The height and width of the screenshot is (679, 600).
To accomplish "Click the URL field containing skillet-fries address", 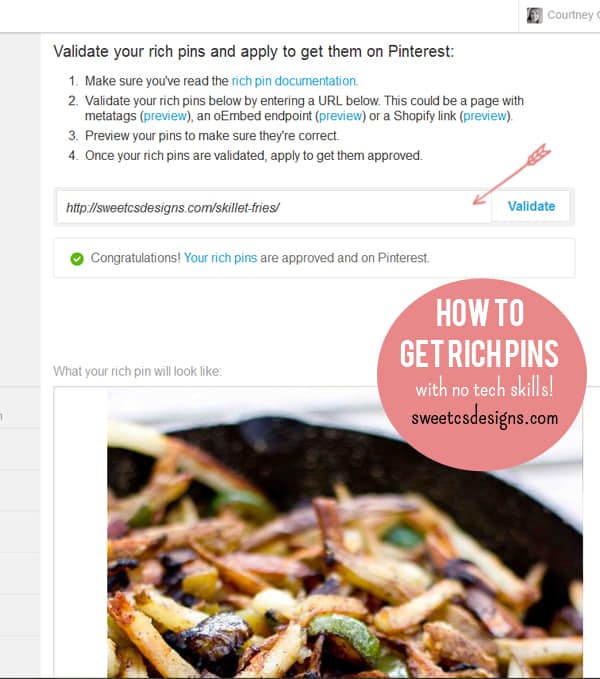I will tap(274, 207).
